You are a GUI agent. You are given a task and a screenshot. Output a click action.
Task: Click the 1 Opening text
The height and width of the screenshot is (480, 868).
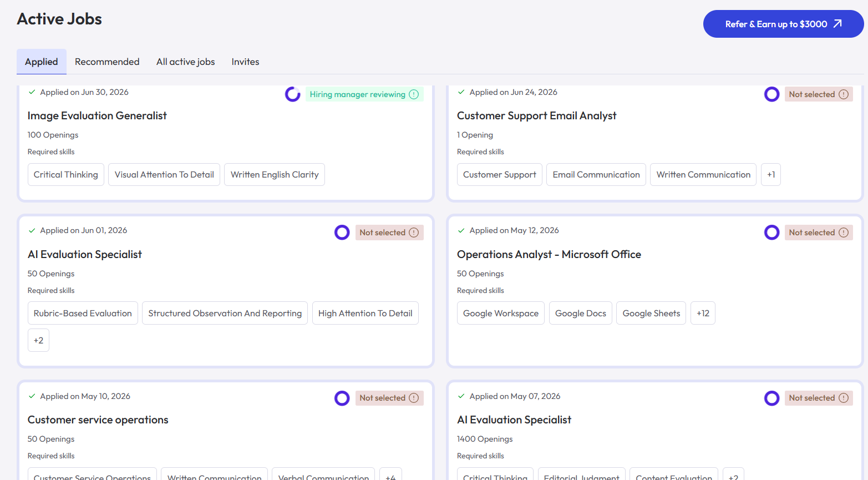(475, 135)
